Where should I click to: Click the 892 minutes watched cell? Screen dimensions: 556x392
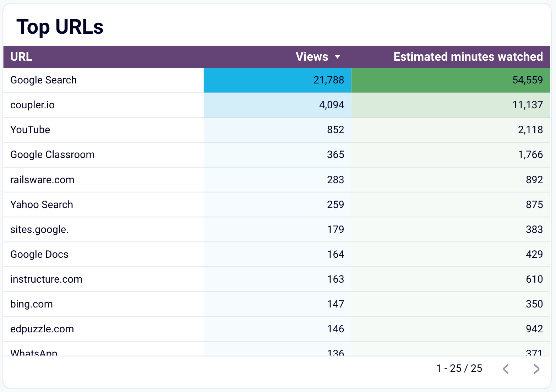point(451,180)
